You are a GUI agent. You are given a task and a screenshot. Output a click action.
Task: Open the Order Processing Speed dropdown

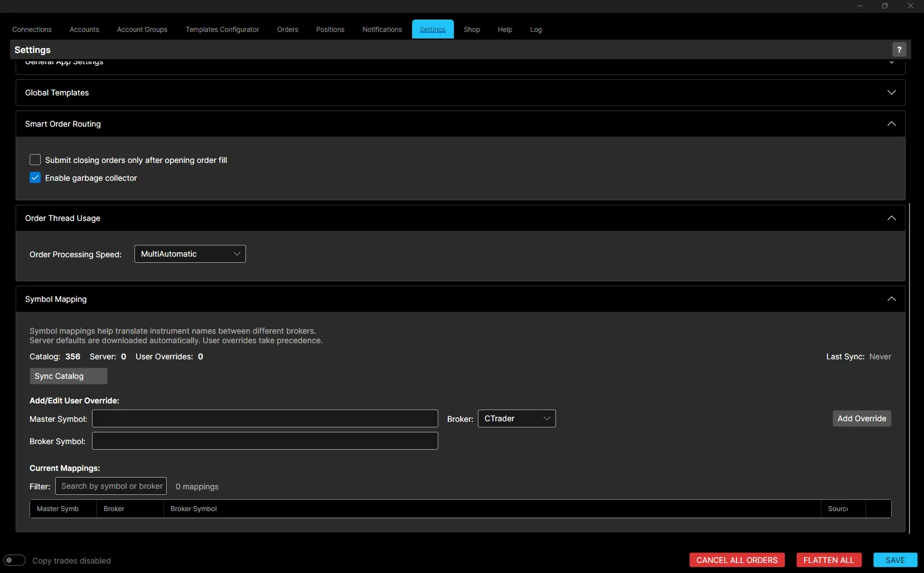[190, 254]
